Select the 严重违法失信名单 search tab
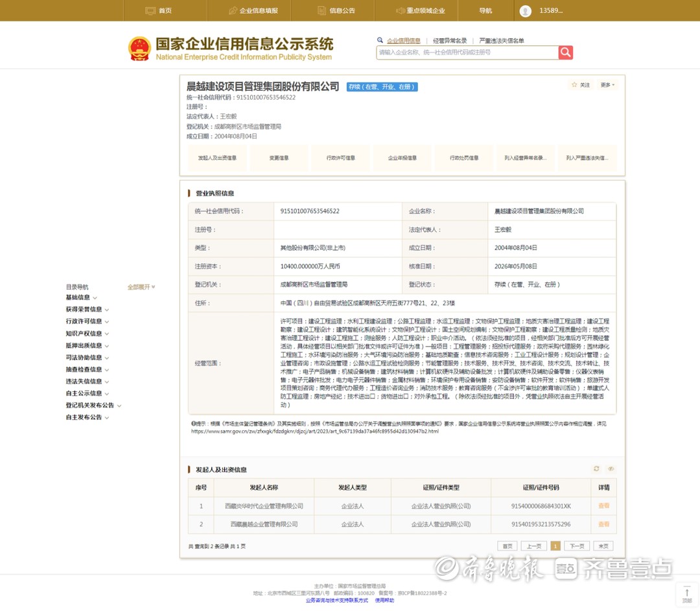 pos(501,41)
